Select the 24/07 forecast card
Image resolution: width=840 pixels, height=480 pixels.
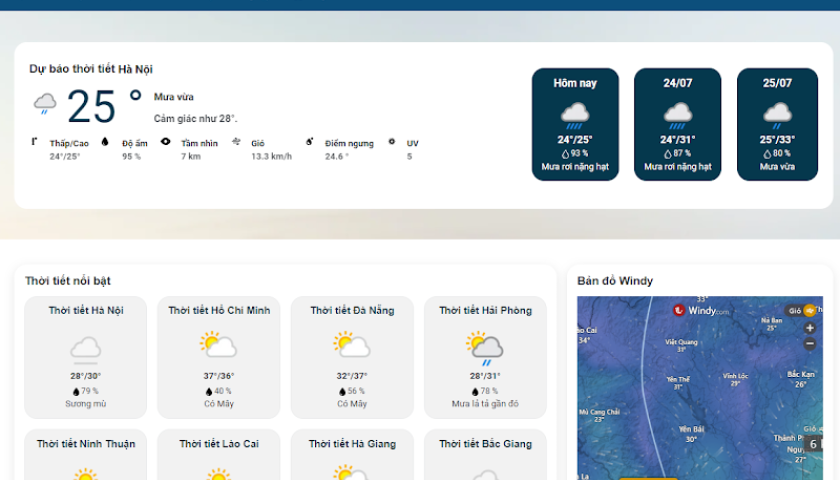click(x=677, y=125)
